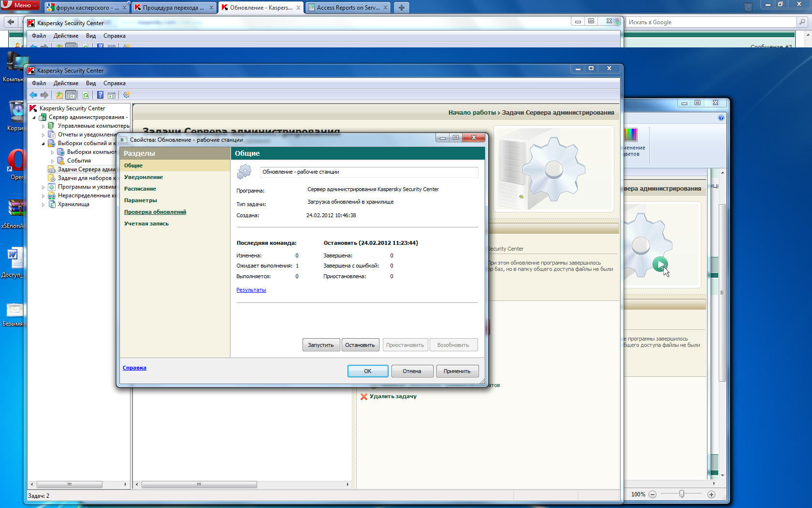This screenshot has height=508, width=812.
Task: Click the zoom in plus icon in Paint
Action: click(711, 494)
